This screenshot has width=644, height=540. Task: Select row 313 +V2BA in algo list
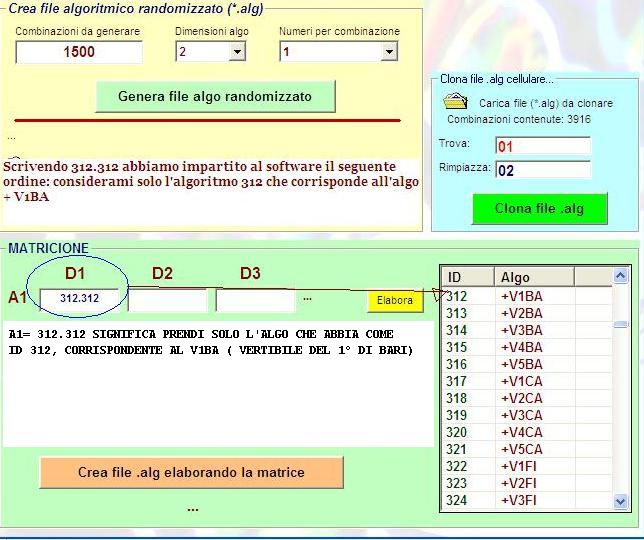[527, 313]
